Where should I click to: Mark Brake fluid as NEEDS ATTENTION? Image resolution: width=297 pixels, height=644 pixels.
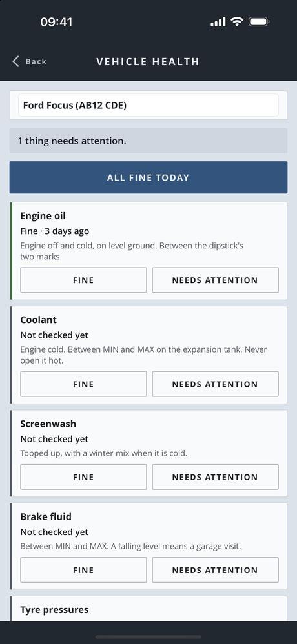215,570
